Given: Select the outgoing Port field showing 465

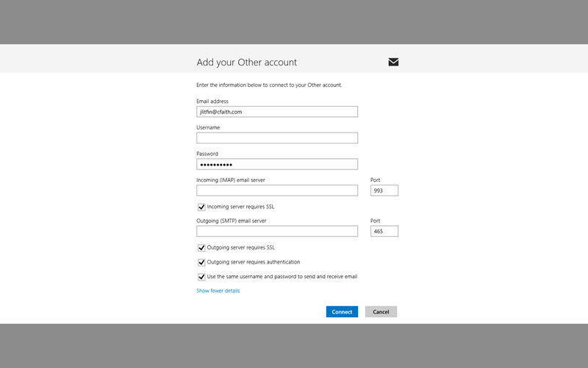Looking at the screenshot, I should pyautogui.click(x=384, y=231).
